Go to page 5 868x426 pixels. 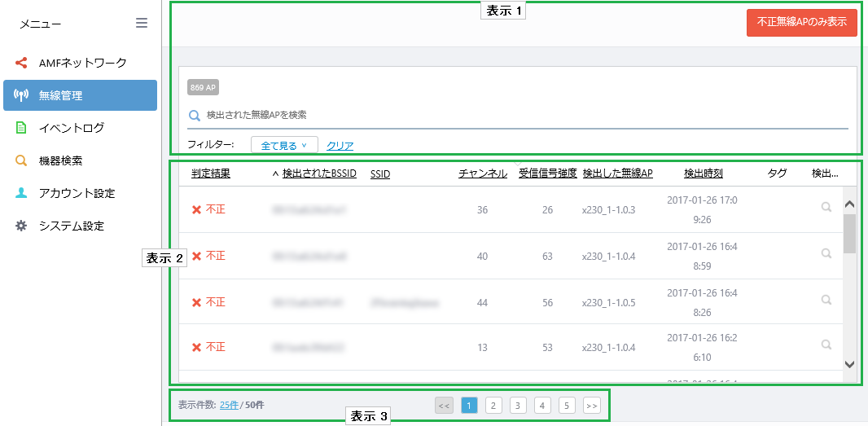[x=567, y=406]
